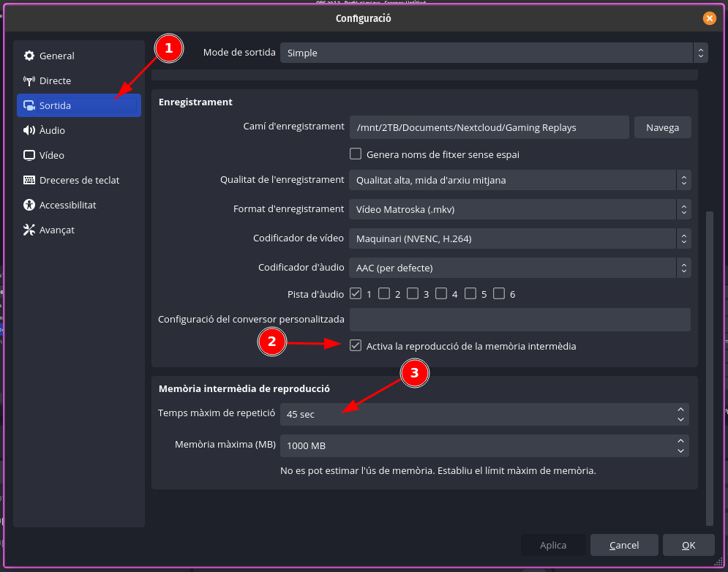Click the Camí d'enregistrament path field
The width and height of the screenshot is (728, 572).
489,127
